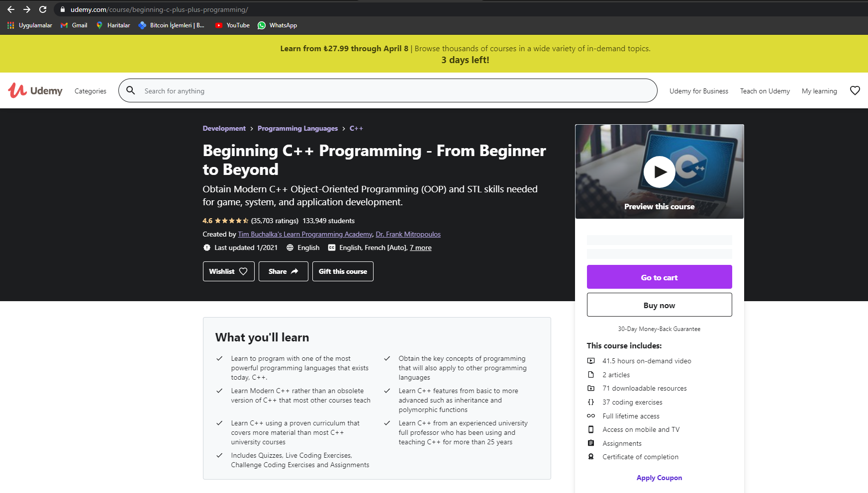Click the Buy now button
This screenshot has width=868, height=493.
click(x=660, y=305)
